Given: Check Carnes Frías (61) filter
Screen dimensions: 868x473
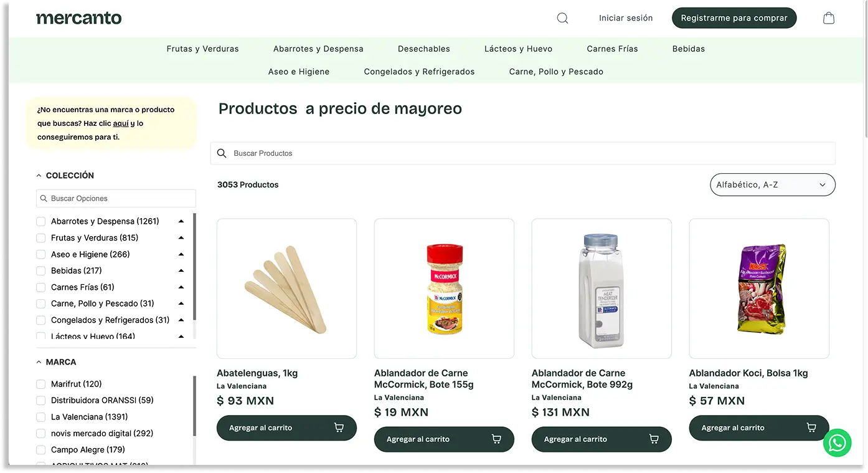Looking at the screenshot, I should click(x=41, y=287).
